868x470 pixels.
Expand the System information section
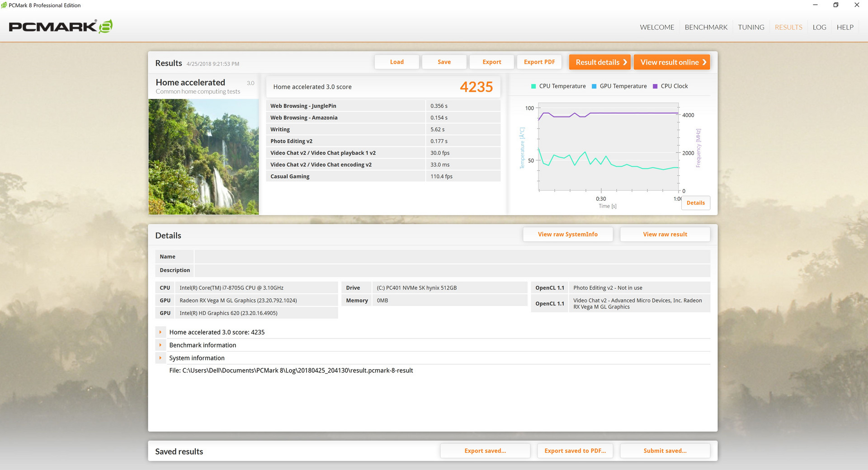160,358
